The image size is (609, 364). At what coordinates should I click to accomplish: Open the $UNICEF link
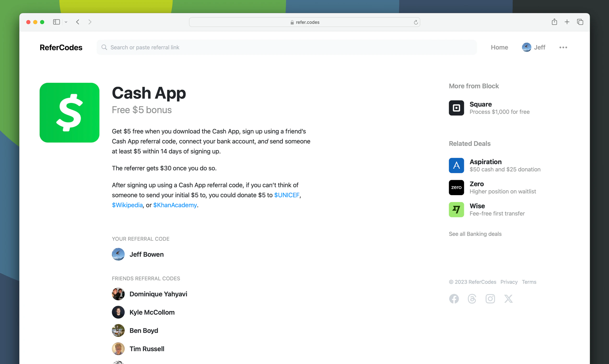(287, 195)
